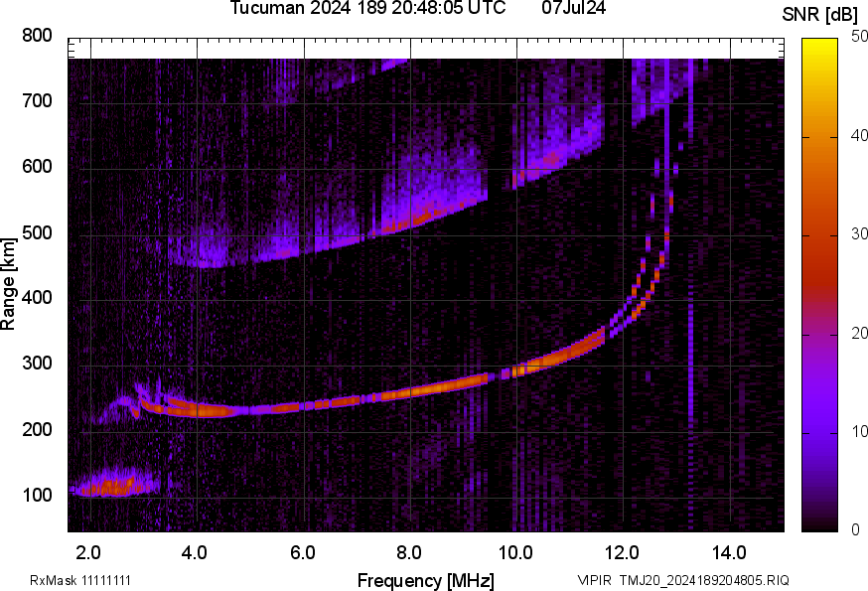
Task: Click the Tucuman 2024 189 20:48:05 UTC title
Action: coord(367,8)
